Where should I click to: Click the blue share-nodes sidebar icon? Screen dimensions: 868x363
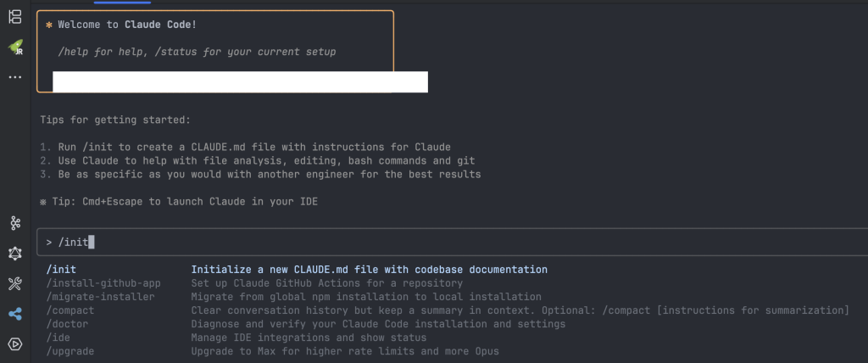[x=15, y=314]
